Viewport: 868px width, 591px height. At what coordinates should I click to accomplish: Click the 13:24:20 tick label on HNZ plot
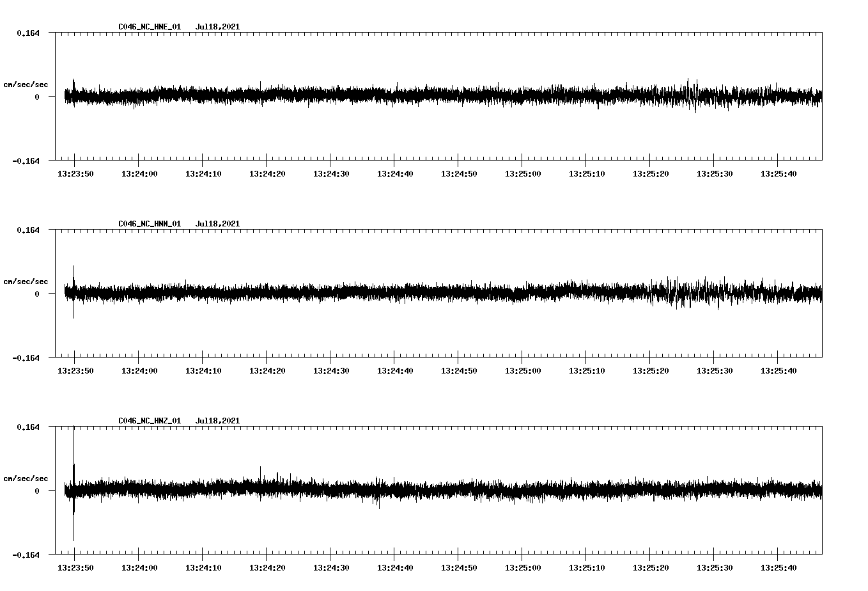267,568
